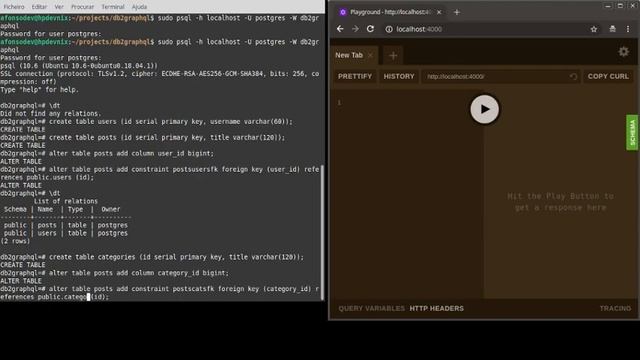Click 'Did not find any relations.' line

coord(51,113)
